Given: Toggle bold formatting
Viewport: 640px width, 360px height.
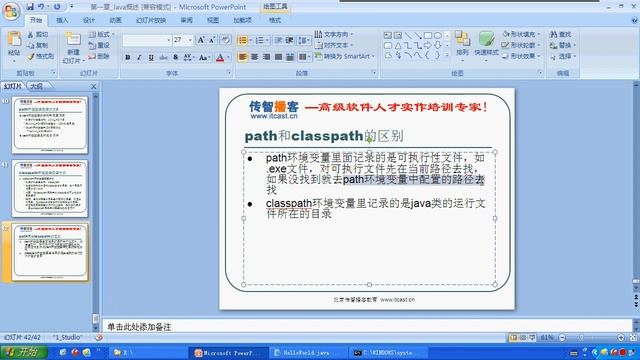Looking at the screenshot, I should tap(128, 58).
